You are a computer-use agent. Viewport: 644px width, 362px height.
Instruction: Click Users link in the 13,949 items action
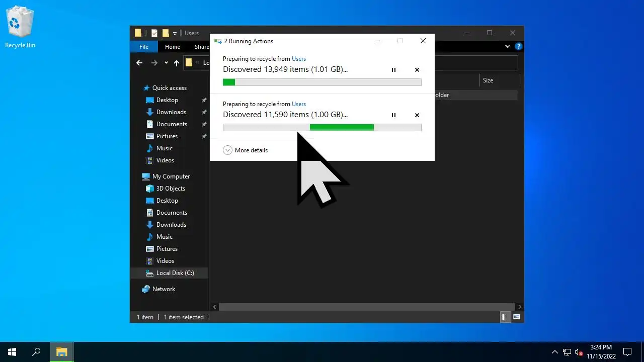(299, 59)
